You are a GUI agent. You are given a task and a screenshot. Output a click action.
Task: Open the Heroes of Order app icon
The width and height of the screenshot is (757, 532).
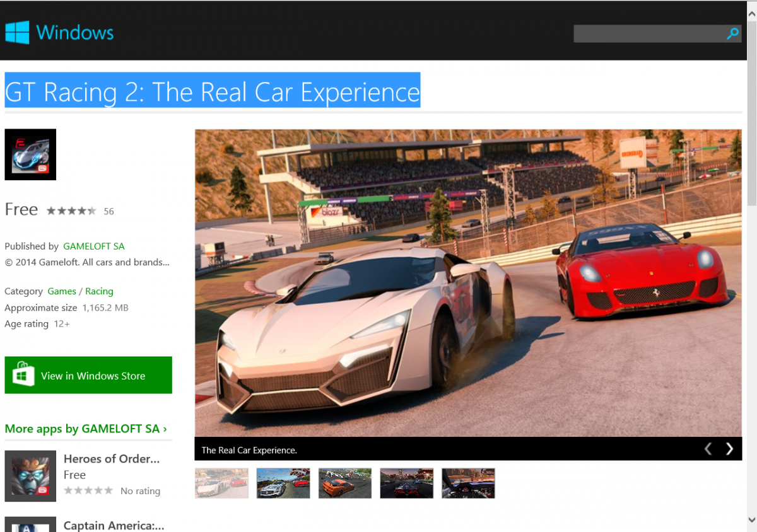click(30, 476)
